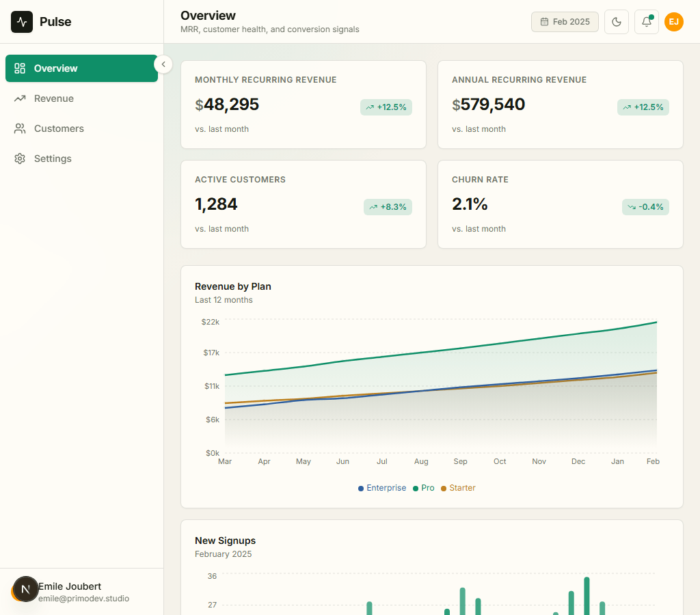Click the New Signups heading
700x615 pixels.
click(226, 541)
